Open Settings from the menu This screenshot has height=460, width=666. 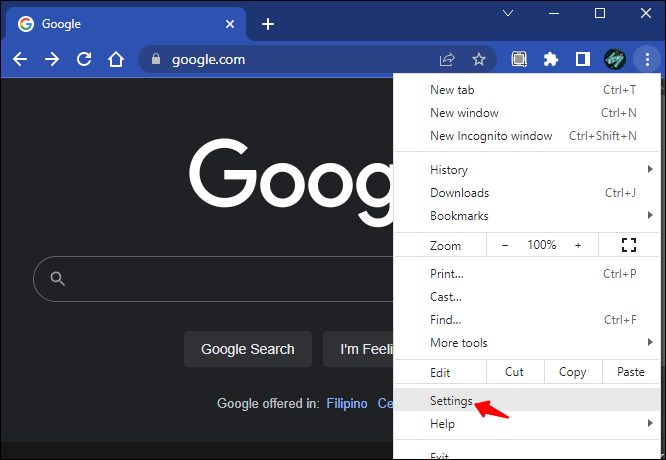click(x=451, y=400)
